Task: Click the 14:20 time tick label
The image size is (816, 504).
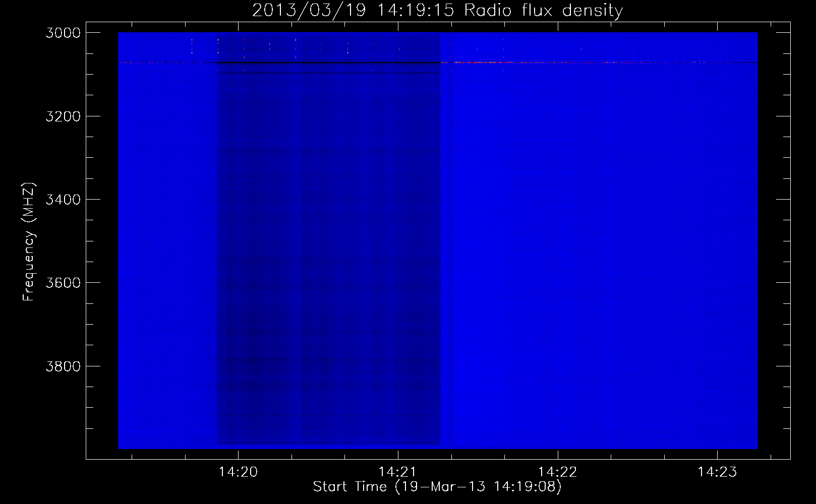Action: pos(238,472)
